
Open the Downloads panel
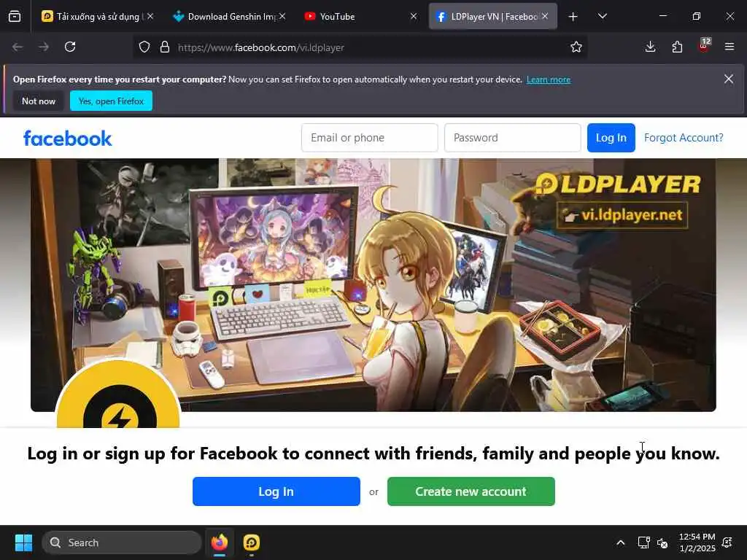point(650,47)
